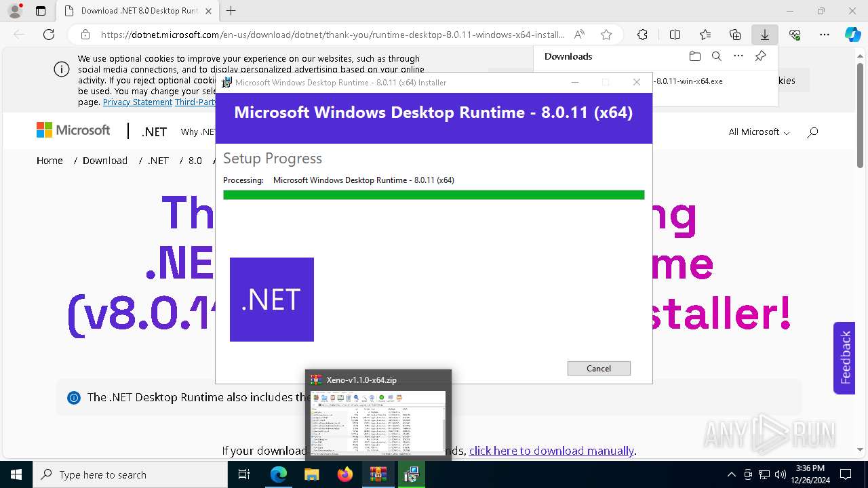Image resolution: width=868 pixels, height=488 pixels.
Task: Launch Firefox from taskbar
Action: click(345, 474)
